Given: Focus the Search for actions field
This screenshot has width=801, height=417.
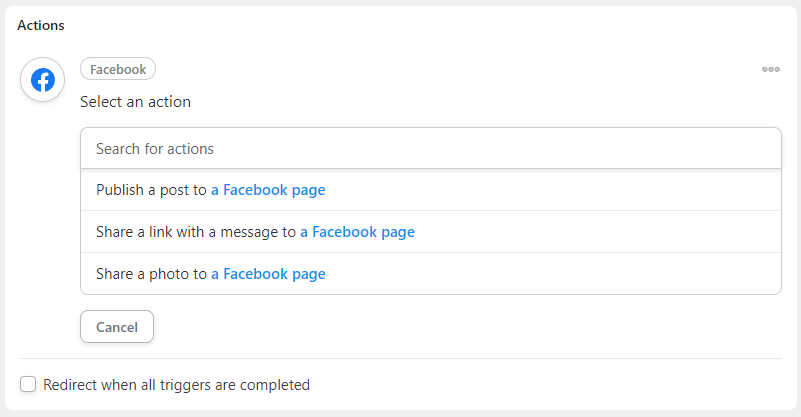Looking at the screenshot, I should pos(431,148).
